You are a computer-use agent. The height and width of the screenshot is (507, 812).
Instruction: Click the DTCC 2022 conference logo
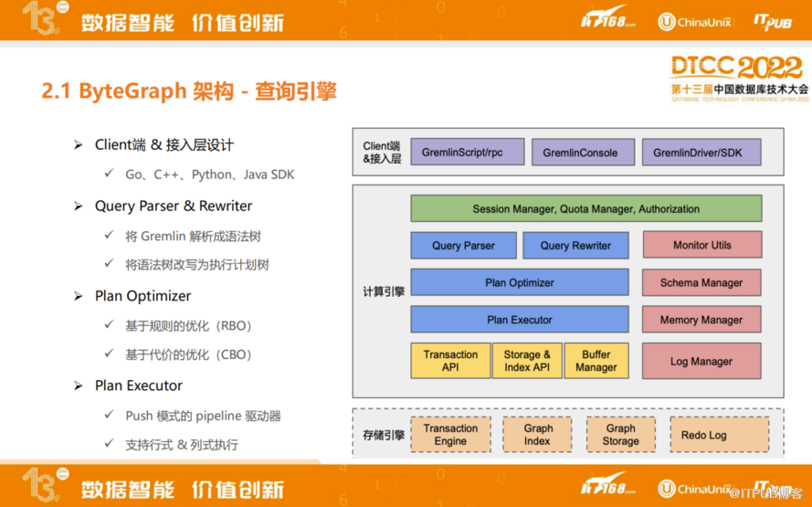tap(739, 77)
